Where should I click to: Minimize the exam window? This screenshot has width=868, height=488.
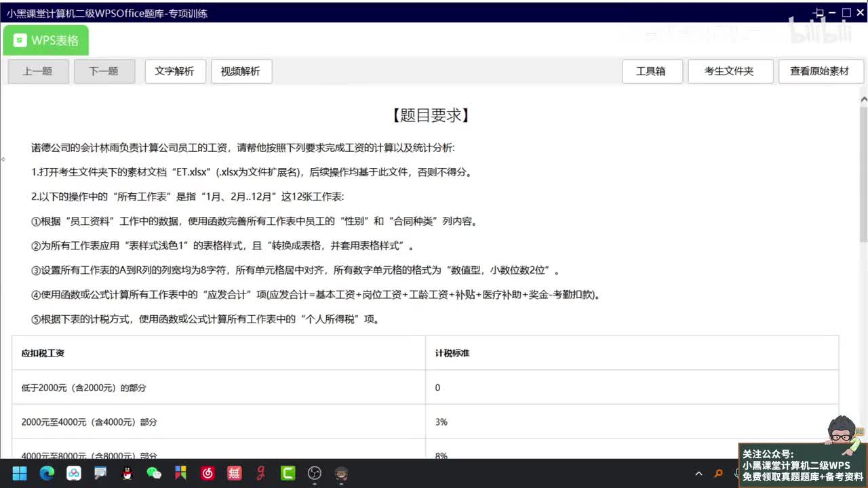point(833,13)
